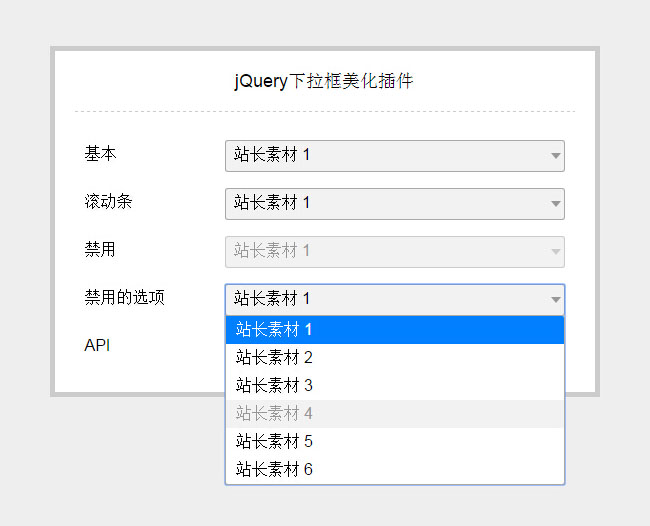Viewport: 650px width, 526px height.
Task: Click the greyed arrow of 禁用 dropdown
Action: [555, 252]
